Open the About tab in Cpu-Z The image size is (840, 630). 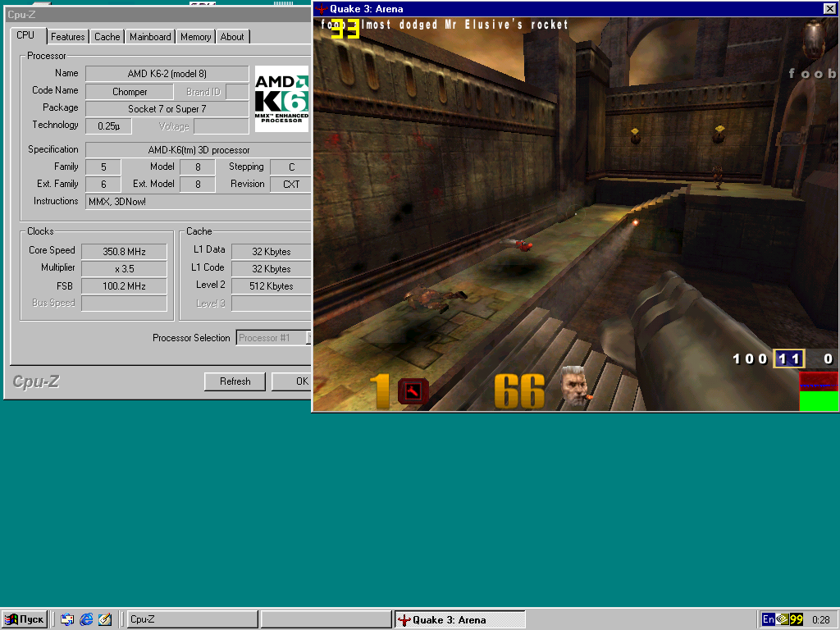(x=232, y=37)
